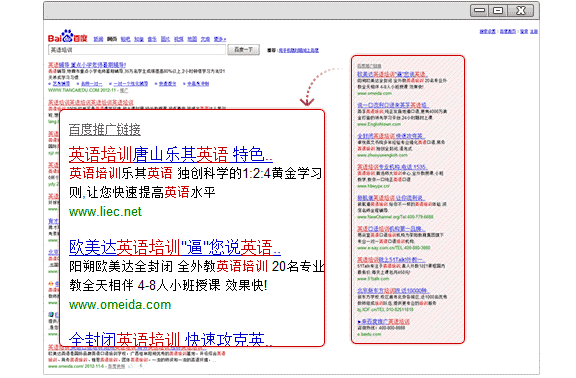Click sidebar URL www.51talk.com
The image size is (576, 378).
pos(373,278)
